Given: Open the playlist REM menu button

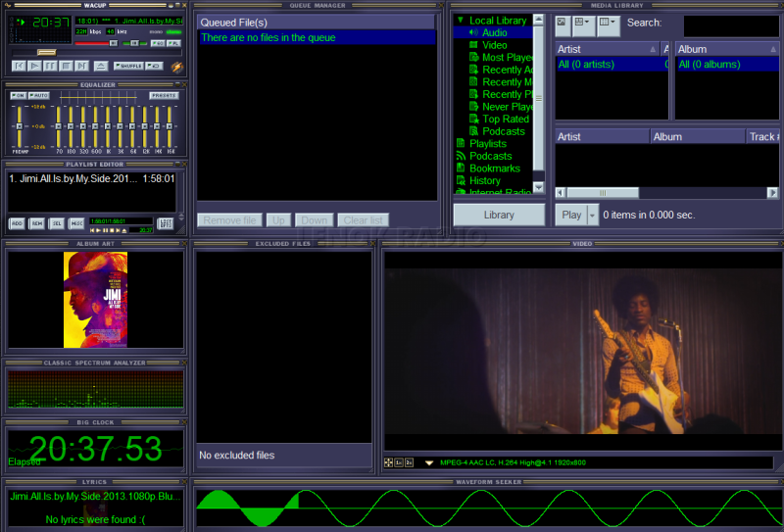Looking at the screenshot, I should tap(37, 223).
